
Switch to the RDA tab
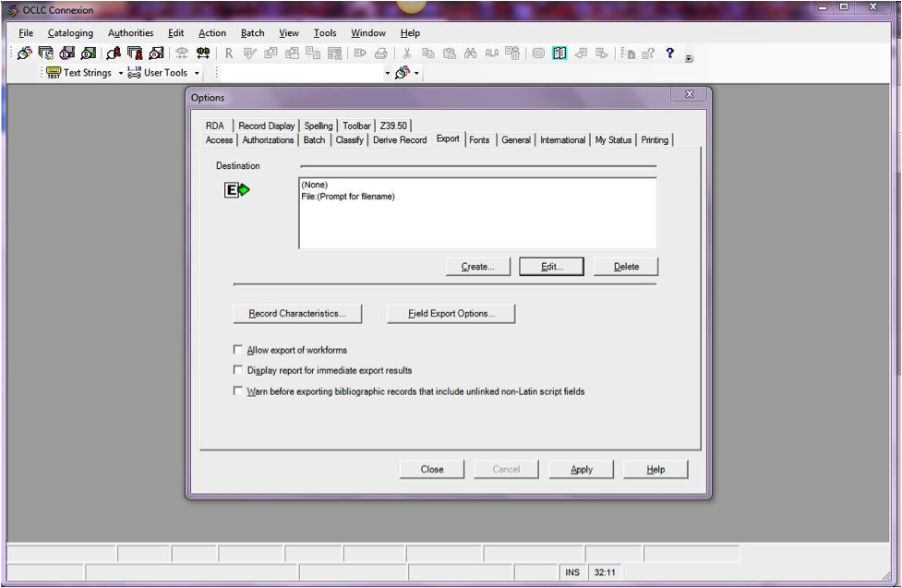point(214,126)
